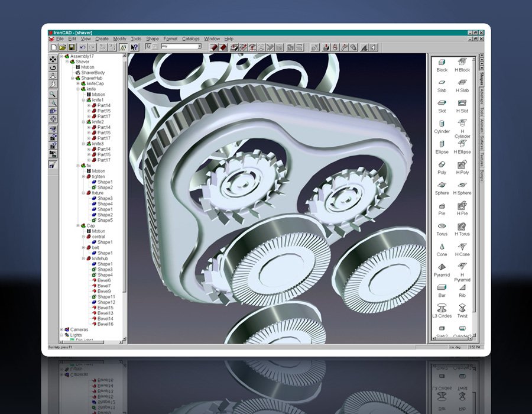Pick the Torus shape from catalog
Screen dimensions: 532x414
[x=442, y=227]
